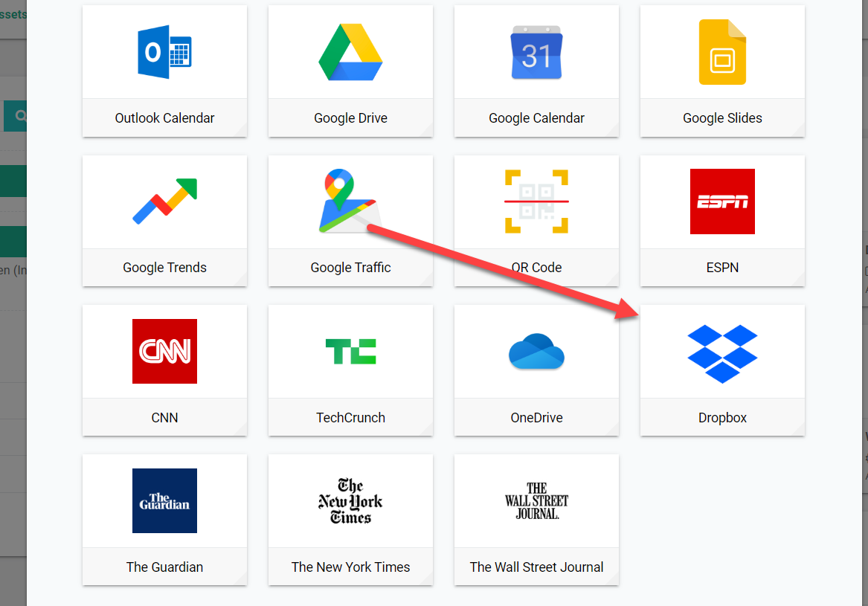Choose the Google Calendar icon showing 31
The image size is (868, 606).
tap(536, 52)
